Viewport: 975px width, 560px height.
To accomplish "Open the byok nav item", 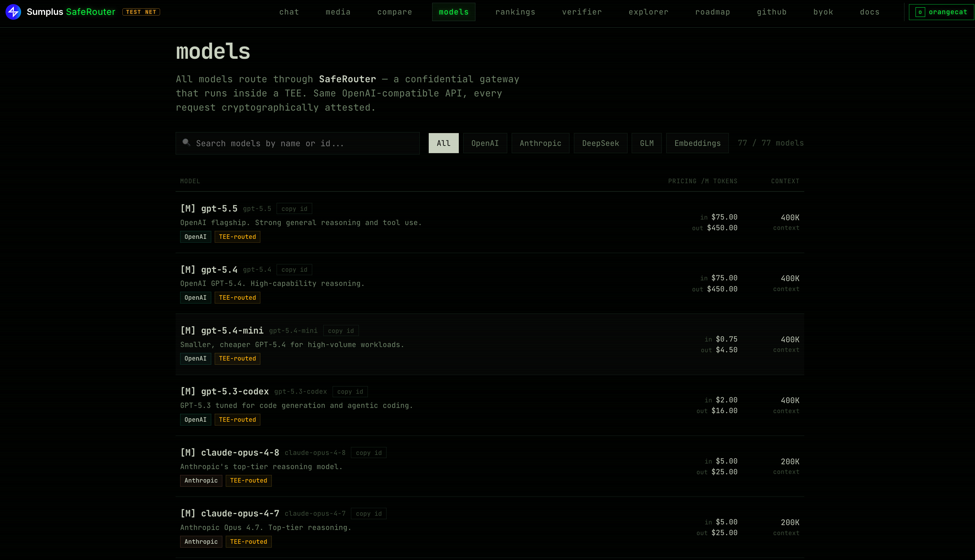I will 824,12.
